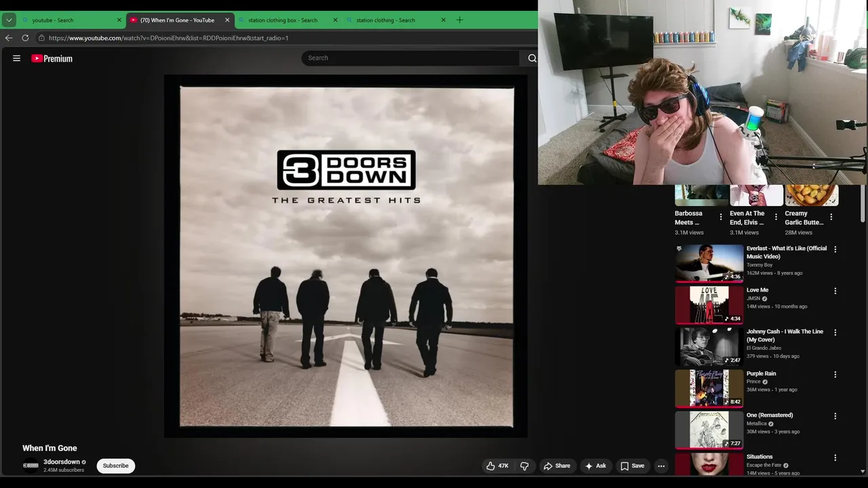
Task: Reload the page with refresh icon
Action: coord(25,38)
